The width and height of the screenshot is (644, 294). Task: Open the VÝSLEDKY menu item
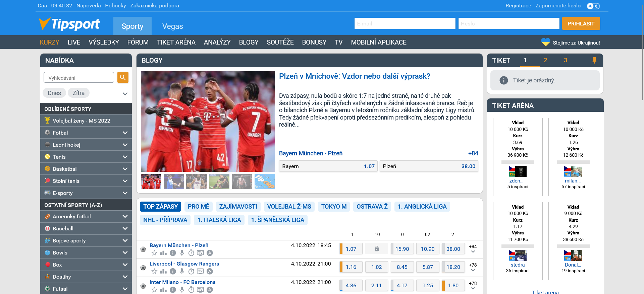click(x=104, y=43)
